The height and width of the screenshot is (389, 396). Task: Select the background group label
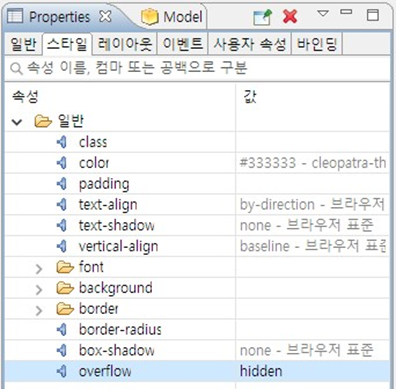pos(116,288)
